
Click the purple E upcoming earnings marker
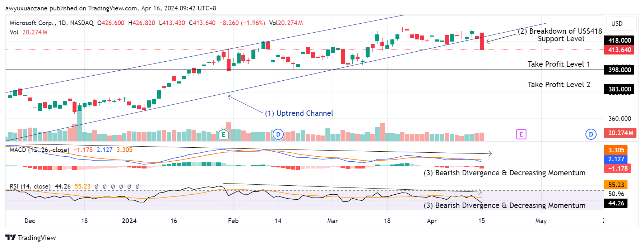point(521,134)
